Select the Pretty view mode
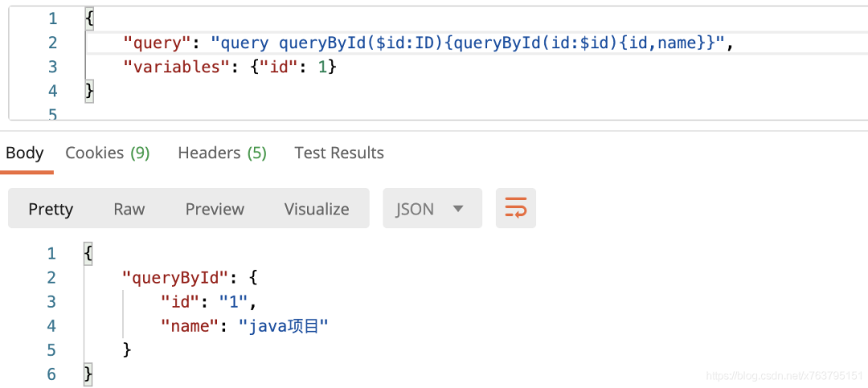The width and height of the screenshot is (868, 388). pos(51,209)
